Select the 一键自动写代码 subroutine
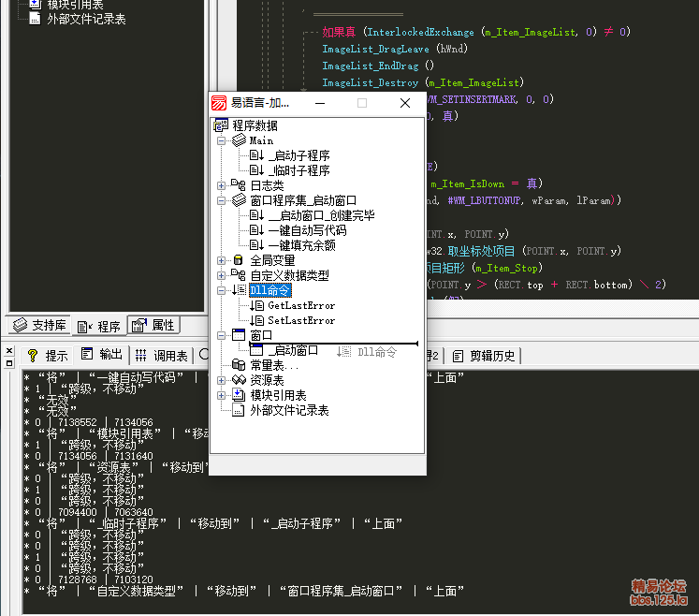 click(x=307, y=230)
